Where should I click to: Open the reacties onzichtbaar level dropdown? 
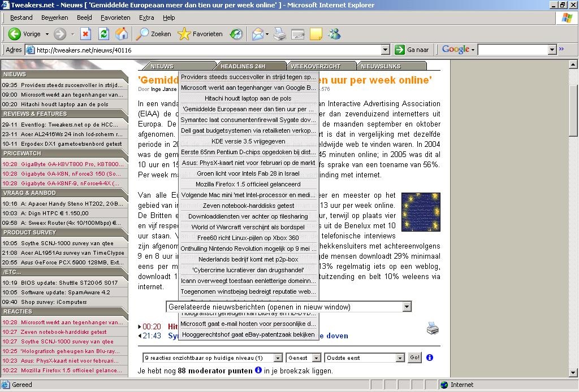278,358
